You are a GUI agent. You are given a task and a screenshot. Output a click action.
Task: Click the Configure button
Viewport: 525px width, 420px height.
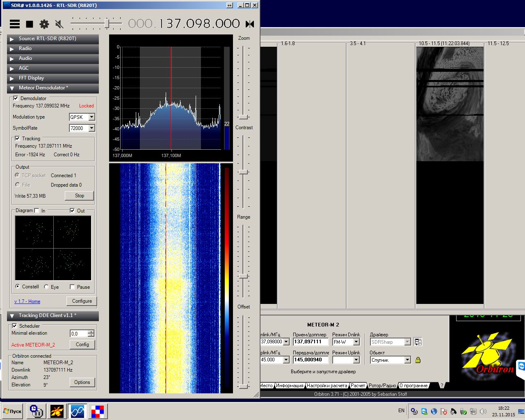[82, 301]
